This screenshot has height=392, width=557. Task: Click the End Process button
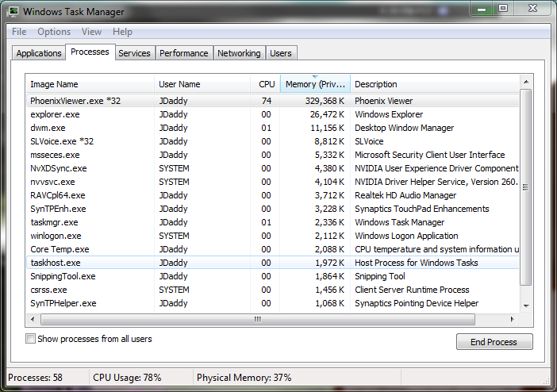[x=494, y=342]
